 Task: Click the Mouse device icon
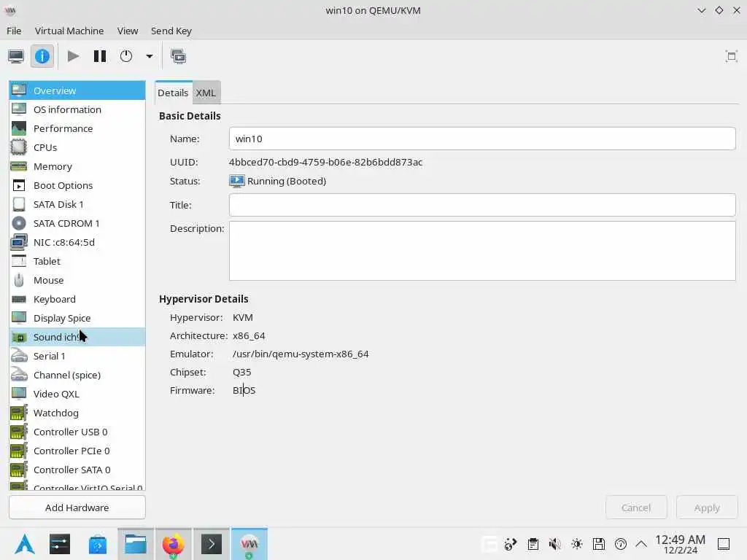[x=19, y=280]
